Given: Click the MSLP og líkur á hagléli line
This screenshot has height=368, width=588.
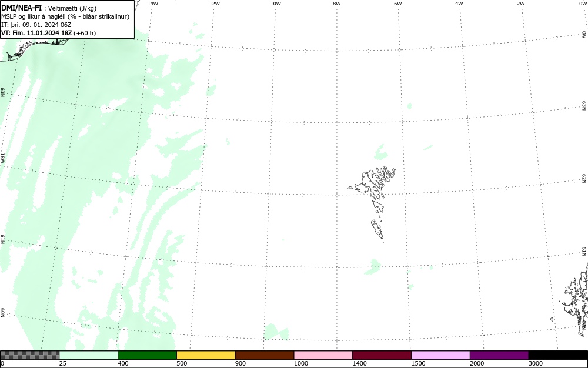Looking at the screenshot, I should pyautogui.click(x=65, y=16).
